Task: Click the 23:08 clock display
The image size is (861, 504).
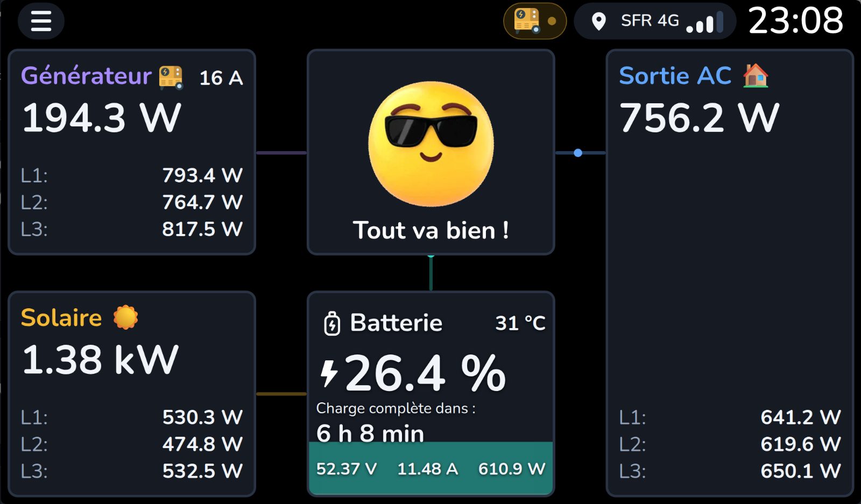Action: pyautogui.click(x=796, y=21)
